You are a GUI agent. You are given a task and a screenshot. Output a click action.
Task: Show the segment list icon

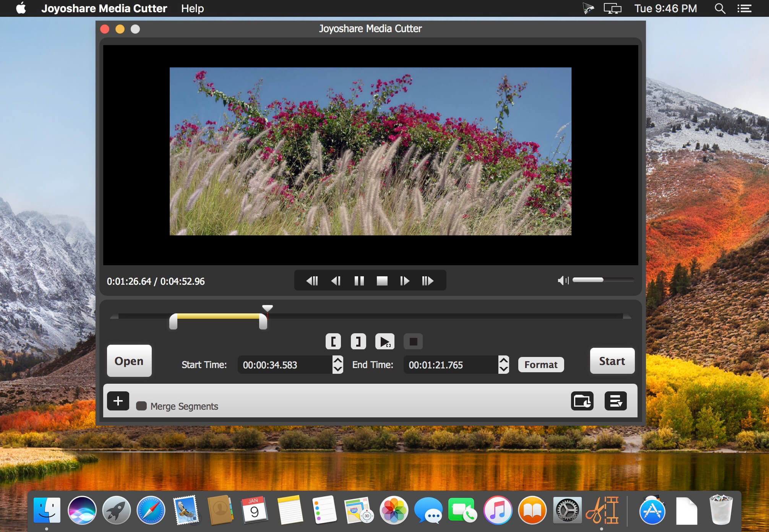[615, 401]
